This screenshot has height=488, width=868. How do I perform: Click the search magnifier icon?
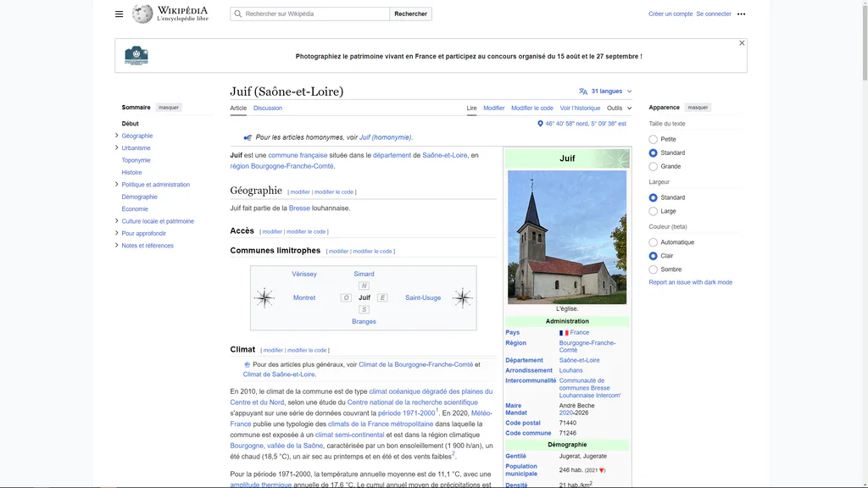point(238,14)
